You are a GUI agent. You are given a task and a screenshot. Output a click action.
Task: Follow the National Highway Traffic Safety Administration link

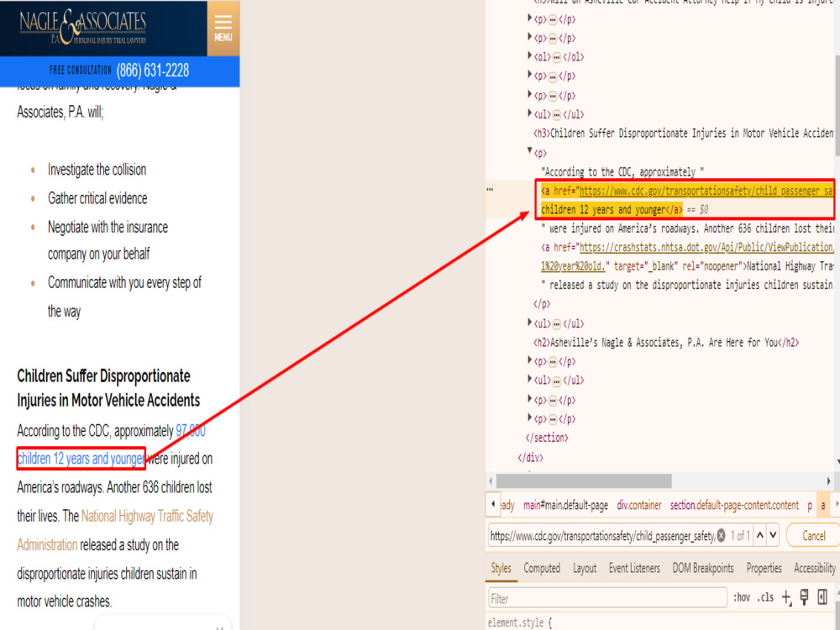click(115, 530)
